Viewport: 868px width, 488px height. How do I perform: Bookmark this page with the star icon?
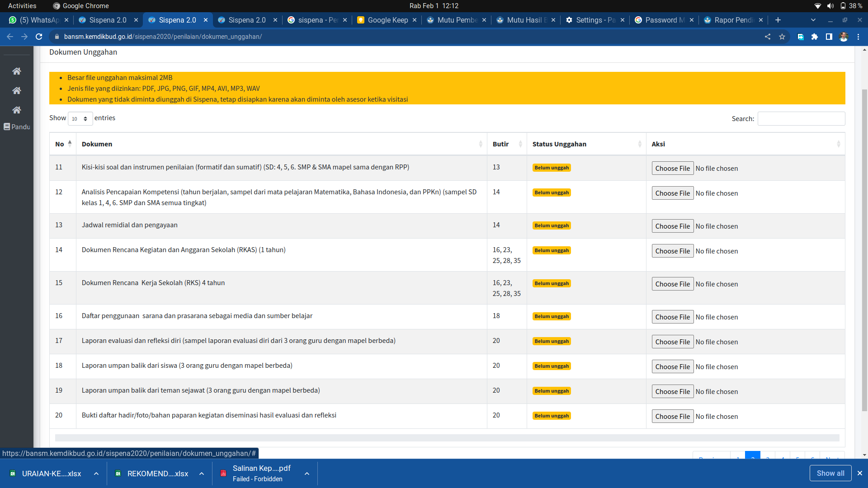point(782,37)
